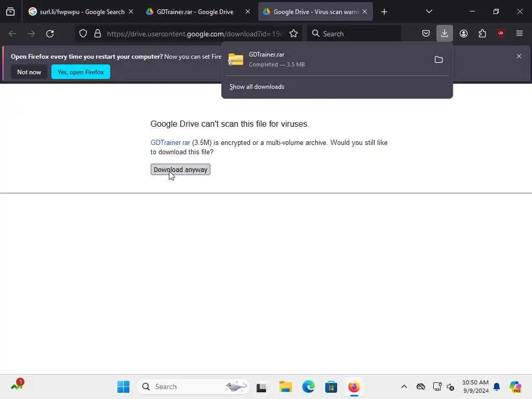View site security padlock info

98,34
